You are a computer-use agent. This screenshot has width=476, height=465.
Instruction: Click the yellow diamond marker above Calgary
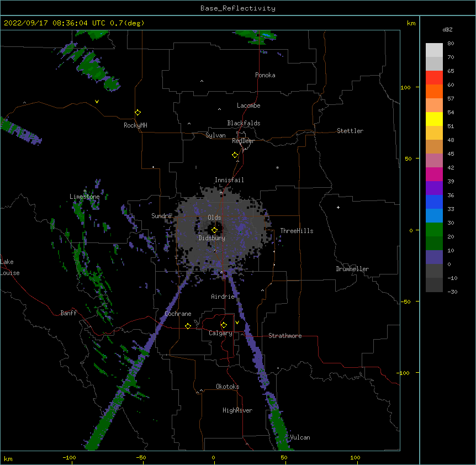[224, 325]
